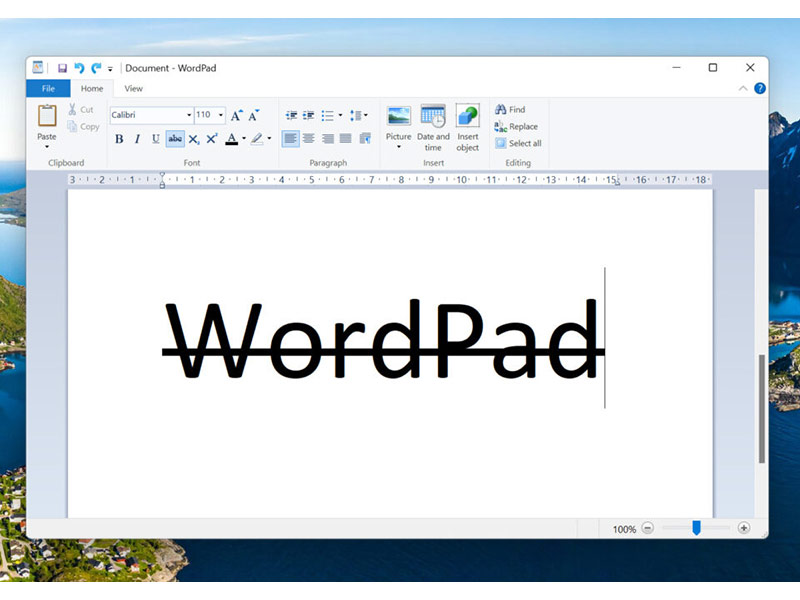This screenshot has height=600, width=800.
Task: Open Replace in the Editing group
Action: click(x=516, y=127)
